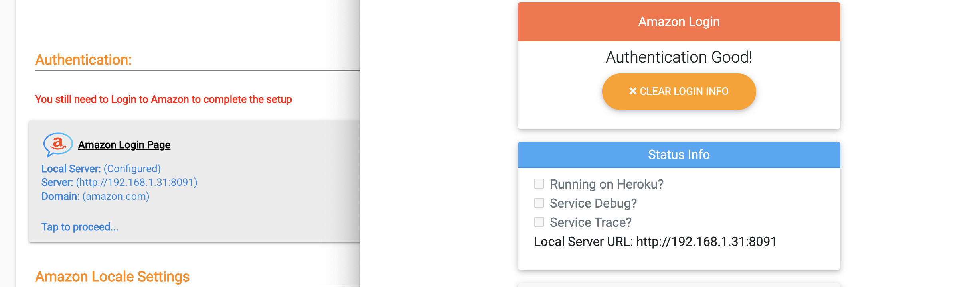Click the Server http://192.168.1.31:8091 line
Image resolution: width=980 pixels, height=287 pixels.
coord(119,182)
